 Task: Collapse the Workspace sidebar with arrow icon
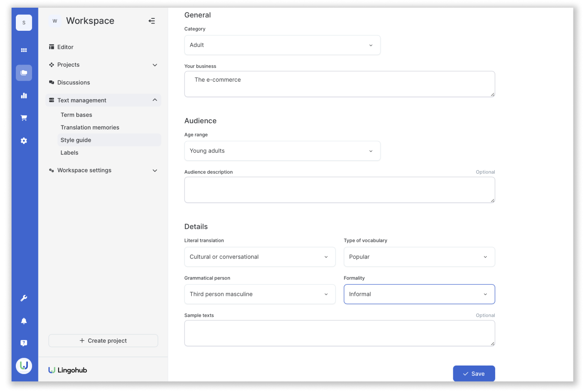pos(152,21)
